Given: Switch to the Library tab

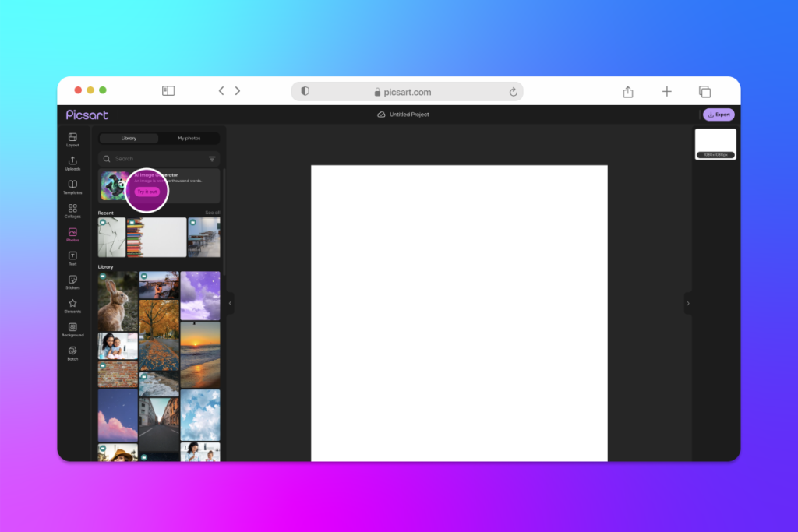Looking at the screenshot, I should [x=129, y=138].
